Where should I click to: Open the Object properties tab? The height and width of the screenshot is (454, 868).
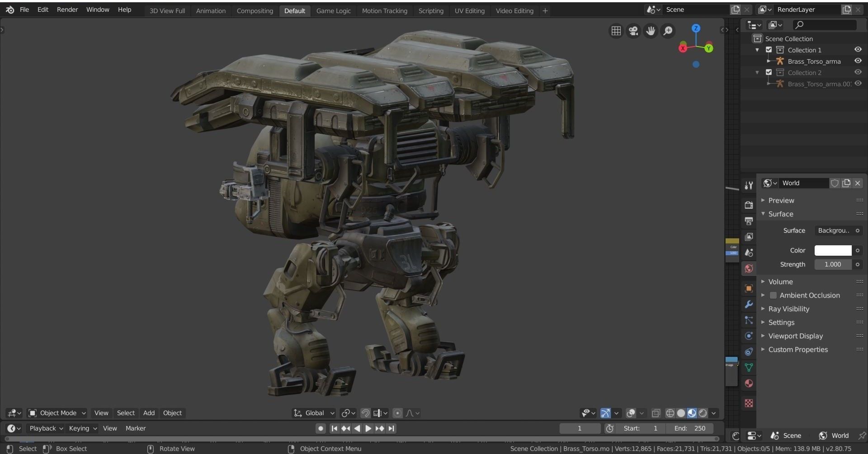click(749, 288)
